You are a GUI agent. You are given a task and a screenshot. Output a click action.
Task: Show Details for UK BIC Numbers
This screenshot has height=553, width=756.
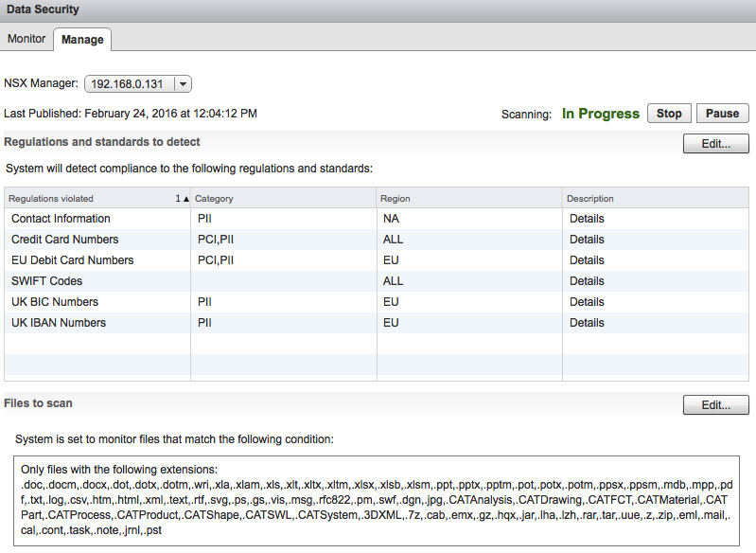point(587,301)
